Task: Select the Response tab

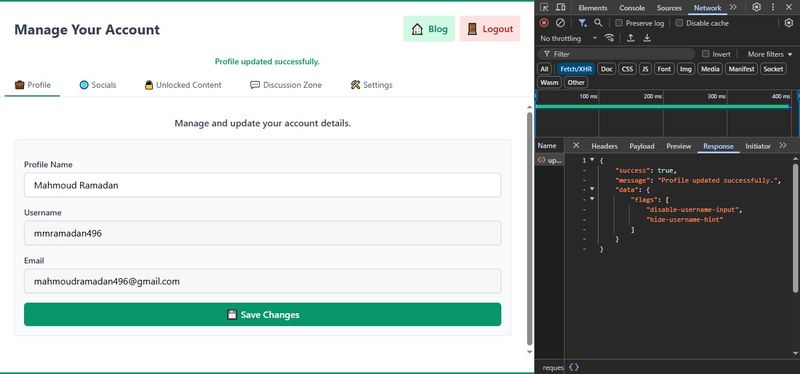Action: click(718, 146)
